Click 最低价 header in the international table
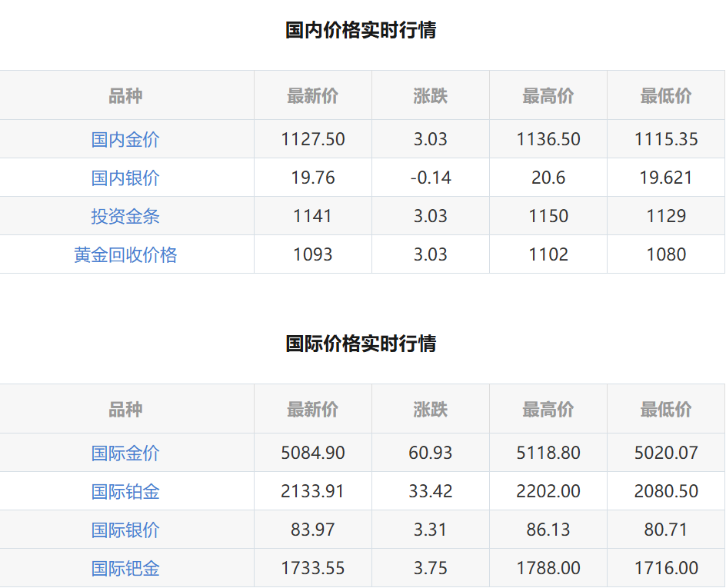 click(x=665, y=410)
